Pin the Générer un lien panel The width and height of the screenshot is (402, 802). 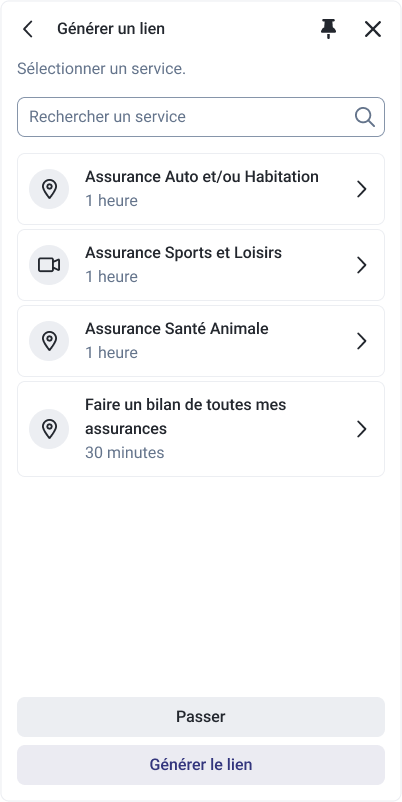click(x=328, y=29)
